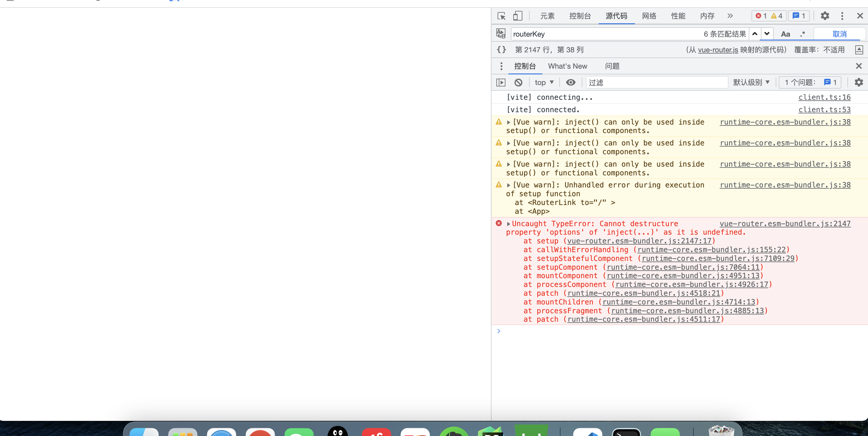Switch to the 网络 tab

(x=649, y=16)
